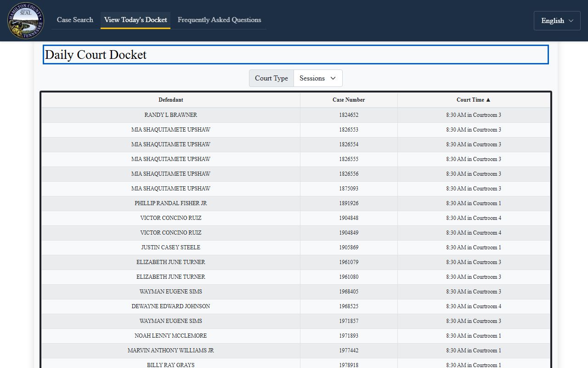The image size is (588, 368).
Task: Sort by the Defendant column header
Action: [x=171, y=100]
